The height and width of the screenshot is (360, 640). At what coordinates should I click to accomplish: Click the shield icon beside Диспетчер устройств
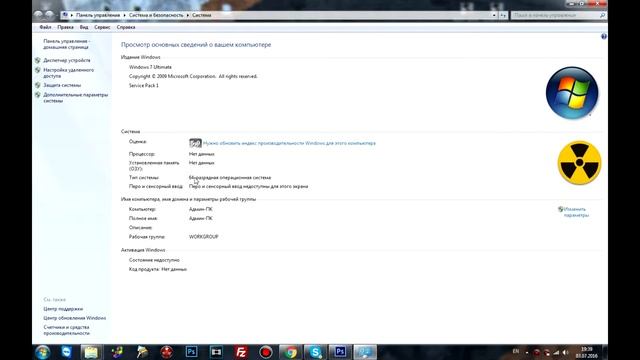coord(38,60)
